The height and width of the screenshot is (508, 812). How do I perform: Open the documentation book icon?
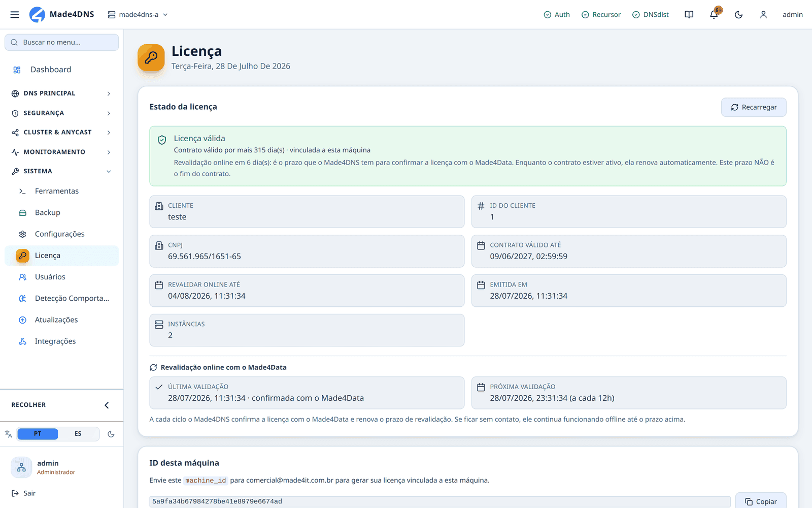[x=689, y=15]
